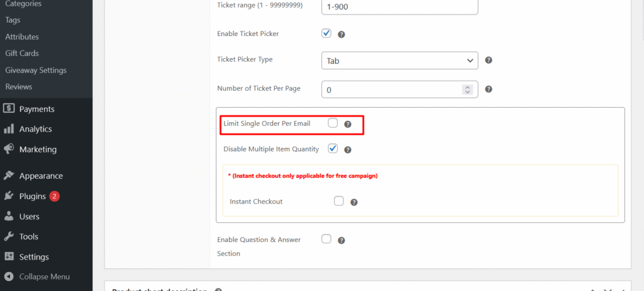The height and width of the screenshot is (291, 644).
Task: Click help icon for Number of Ticket Per Page
Action: pyautogui.click(x=489, y=89)
